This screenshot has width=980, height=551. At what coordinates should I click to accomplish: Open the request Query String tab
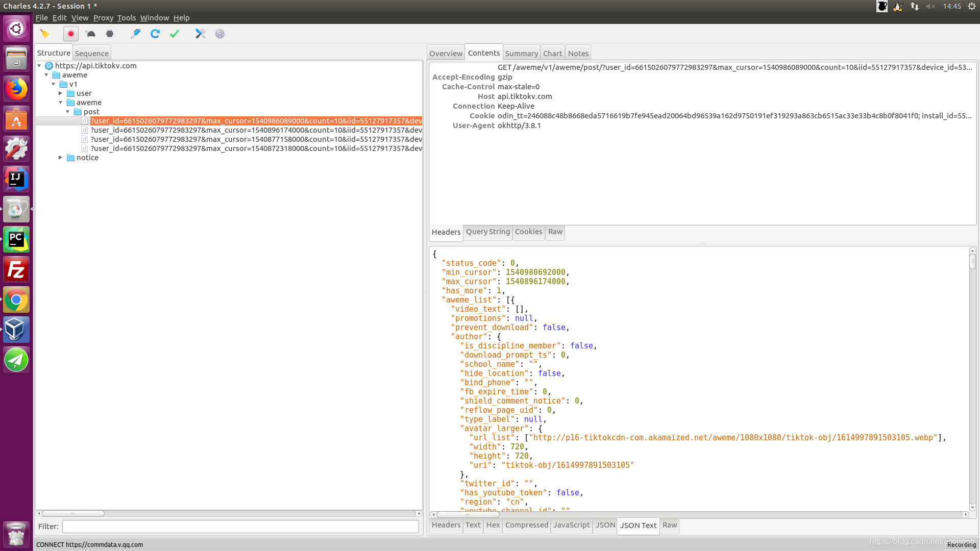(x=487, y=232)
